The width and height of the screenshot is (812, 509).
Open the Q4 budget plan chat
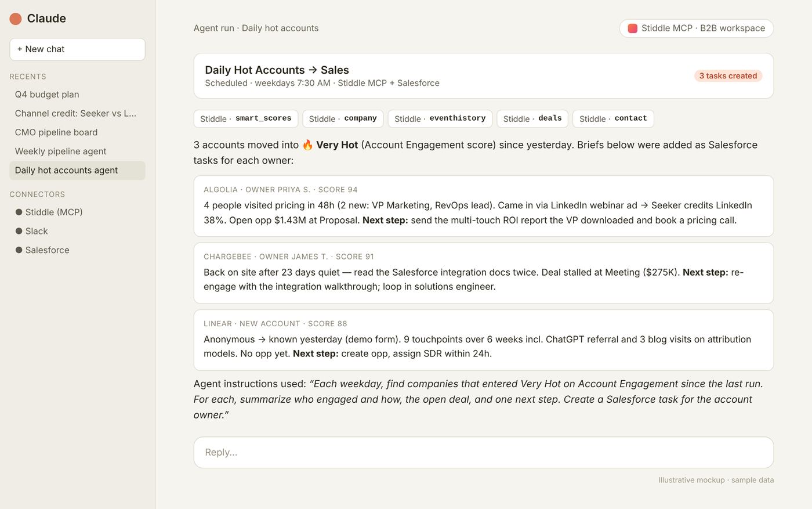[x=77, y=95]
